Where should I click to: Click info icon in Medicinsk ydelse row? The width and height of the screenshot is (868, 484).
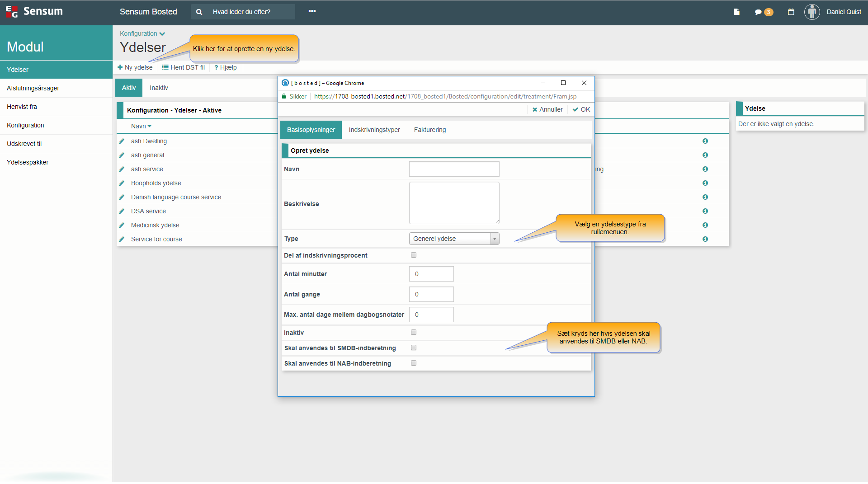pyautogui.click(x=705, y=225)
